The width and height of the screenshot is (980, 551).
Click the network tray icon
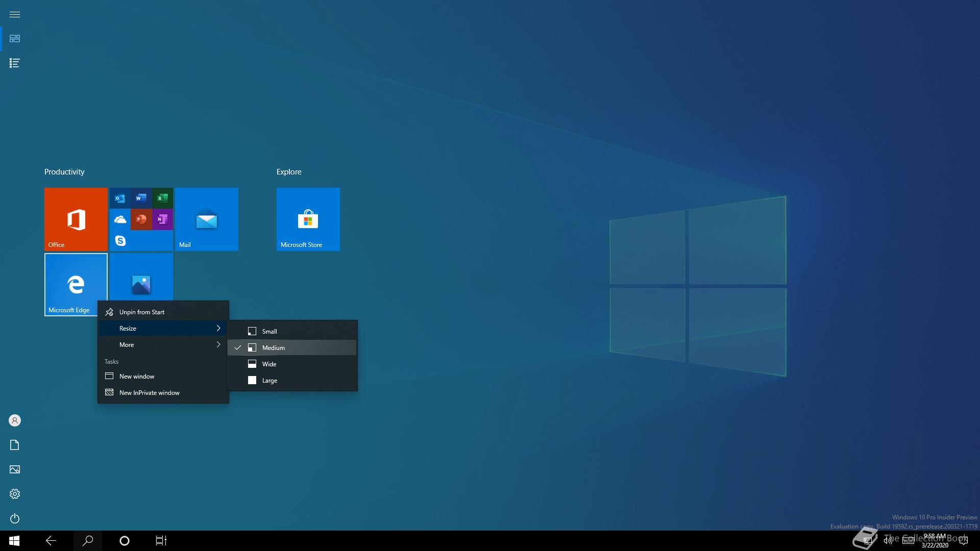coord(867,541)
